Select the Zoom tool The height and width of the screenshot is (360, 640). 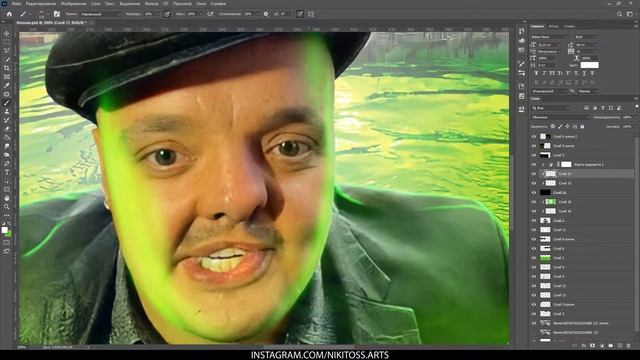[x=7, y=207]
